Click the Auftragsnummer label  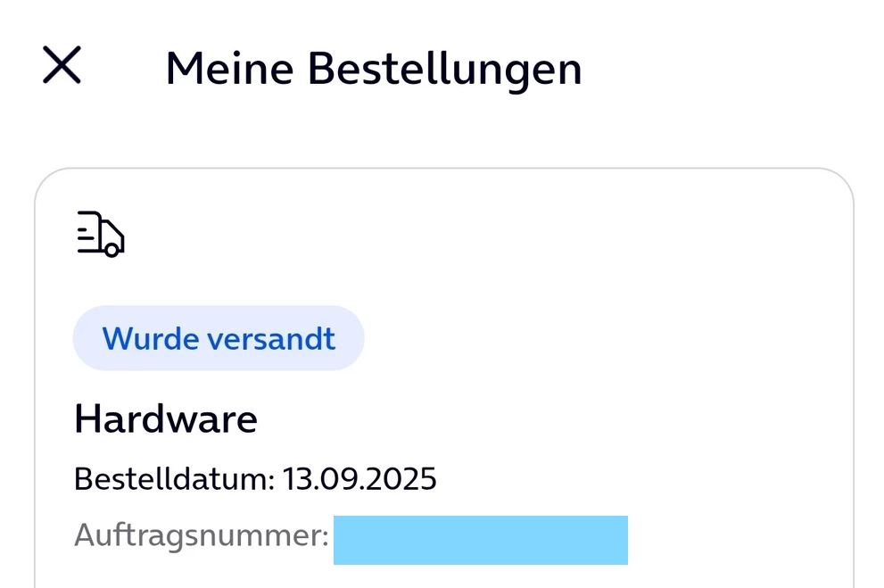coord(202,535)
